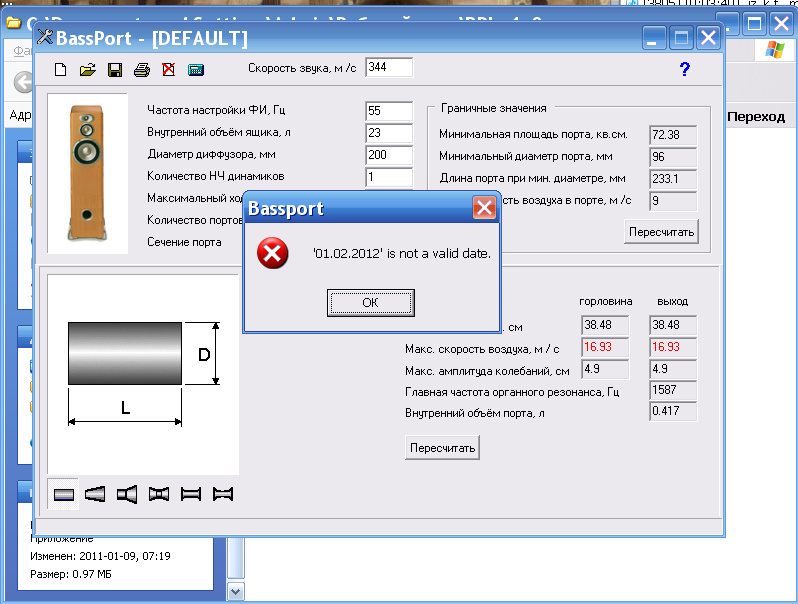The width and height of the screenshot is (798, 604).
Task: Click Переход button in Explorer window
Action: (756, 117)
